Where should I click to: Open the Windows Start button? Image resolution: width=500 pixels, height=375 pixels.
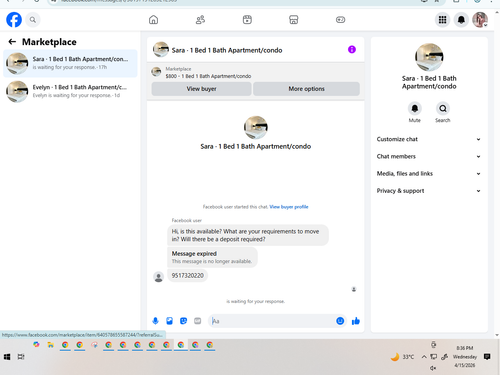(x=7, y=357)
